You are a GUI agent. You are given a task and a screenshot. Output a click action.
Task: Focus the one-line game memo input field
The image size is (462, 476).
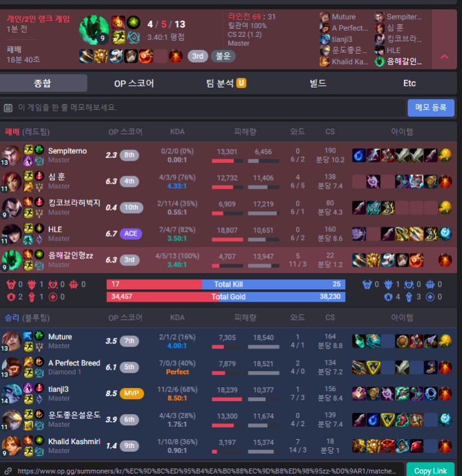(209, 107)
